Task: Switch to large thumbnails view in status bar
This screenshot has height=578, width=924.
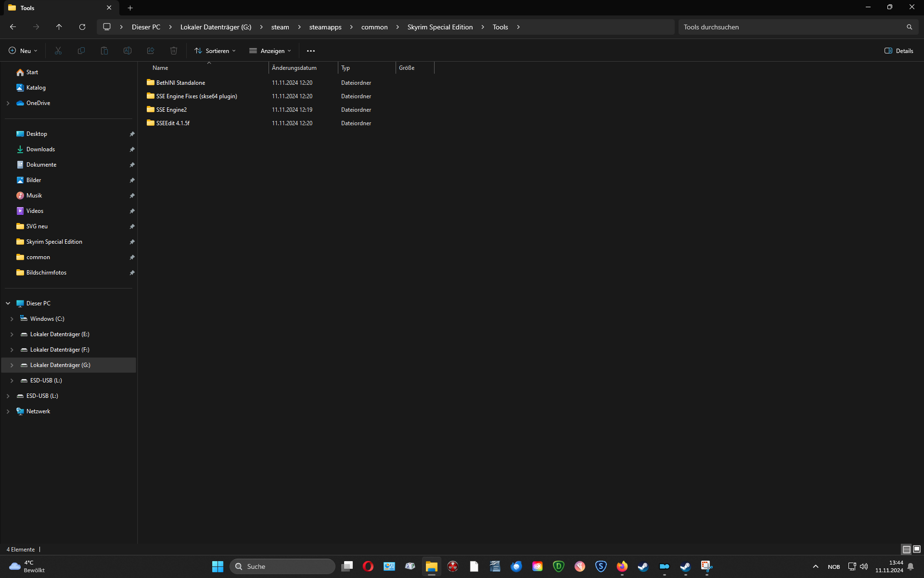Action: tap(917, 549)
